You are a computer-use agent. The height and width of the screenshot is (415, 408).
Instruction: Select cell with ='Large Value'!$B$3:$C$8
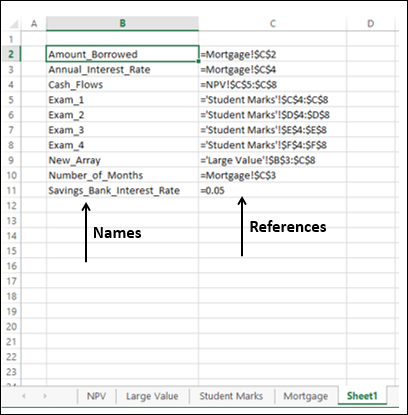[273, 160]
